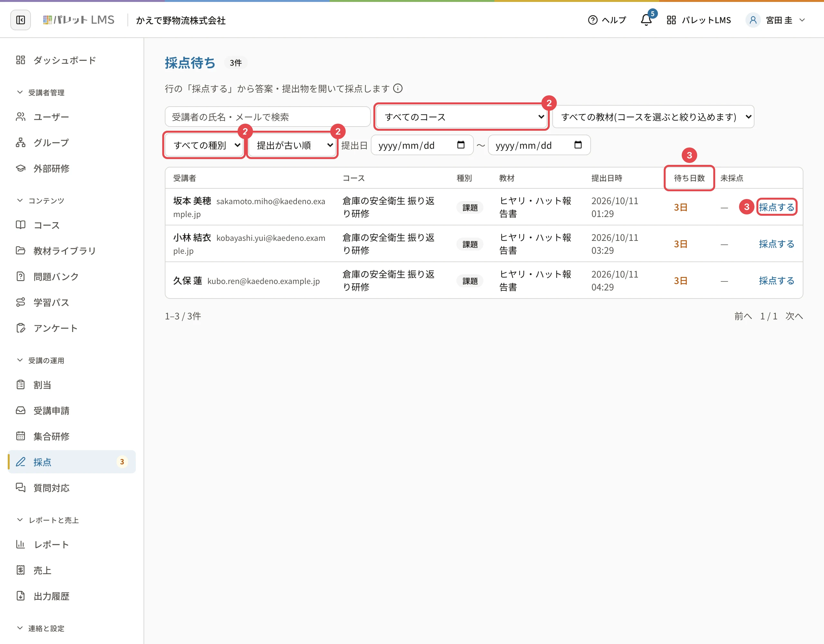Click the info icon beside the instructions
Image resolution: width=824 pixels, height=644 pixels.
(x=398, y=88)
